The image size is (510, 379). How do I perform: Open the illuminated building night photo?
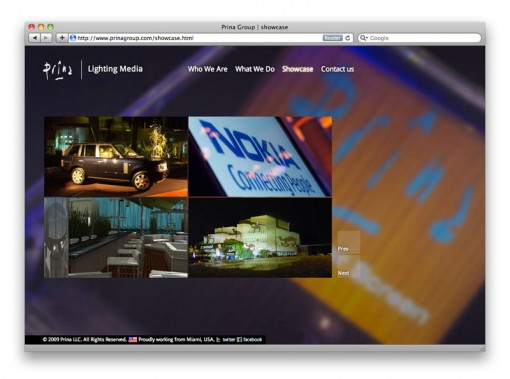260,238
